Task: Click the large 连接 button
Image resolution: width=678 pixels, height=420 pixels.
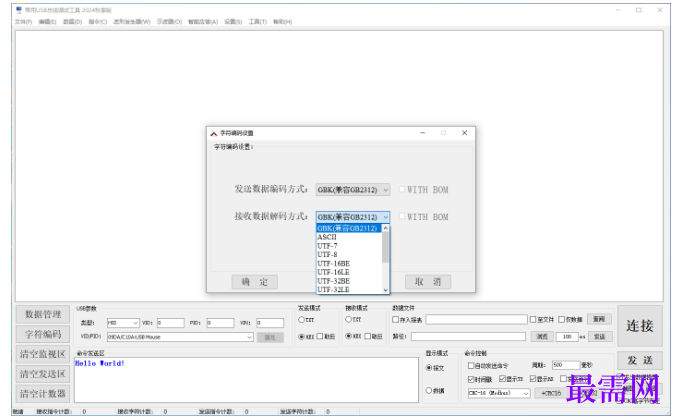Action: coord(640,326)
